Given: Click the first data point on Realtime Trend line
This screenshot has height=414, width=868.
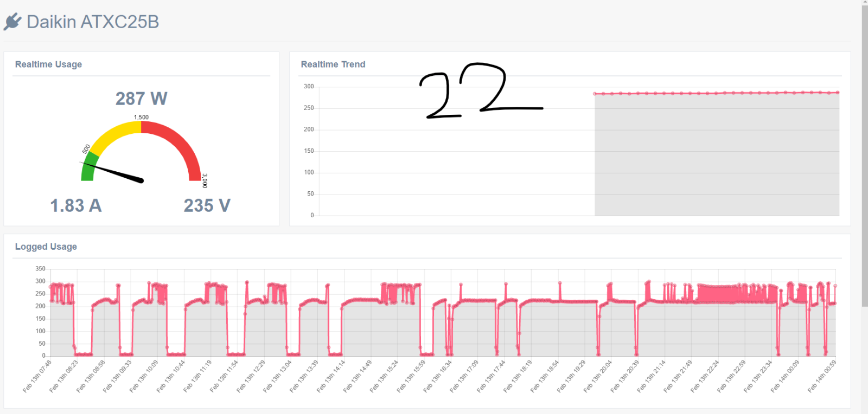Looking at the screenshot, I should point(595,94).
